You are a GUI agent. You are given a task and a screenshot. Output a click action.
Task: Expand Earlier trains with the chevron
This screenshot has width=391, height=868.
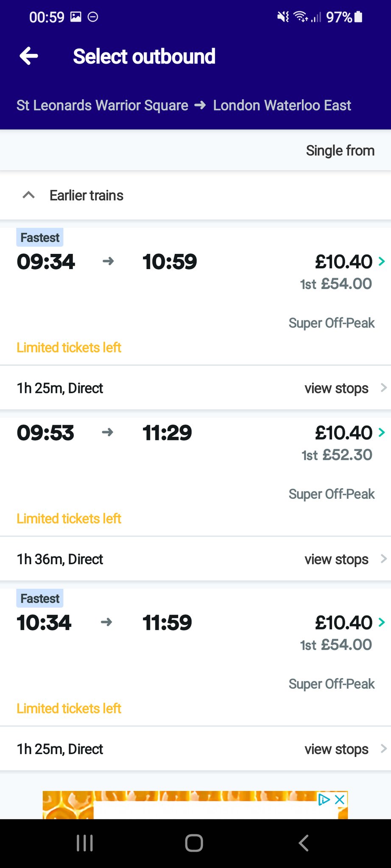click(28, 195)
